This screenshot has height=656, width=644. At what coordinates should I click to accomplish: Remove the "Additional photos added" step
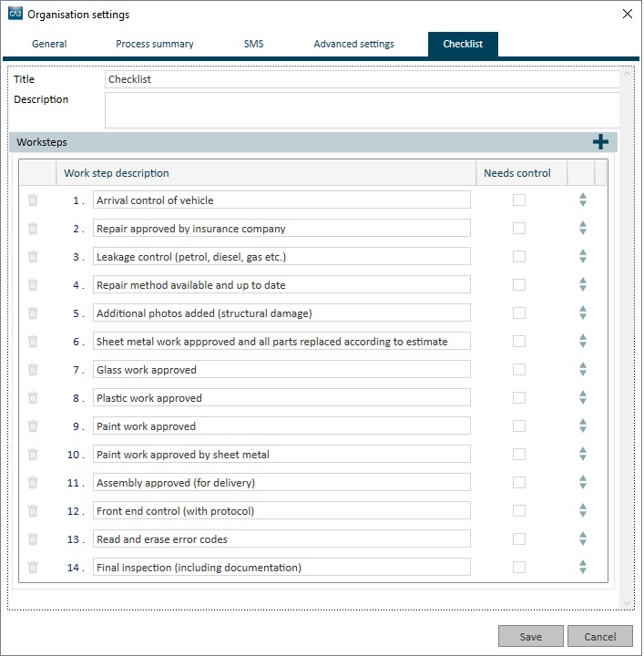(33, 313)
